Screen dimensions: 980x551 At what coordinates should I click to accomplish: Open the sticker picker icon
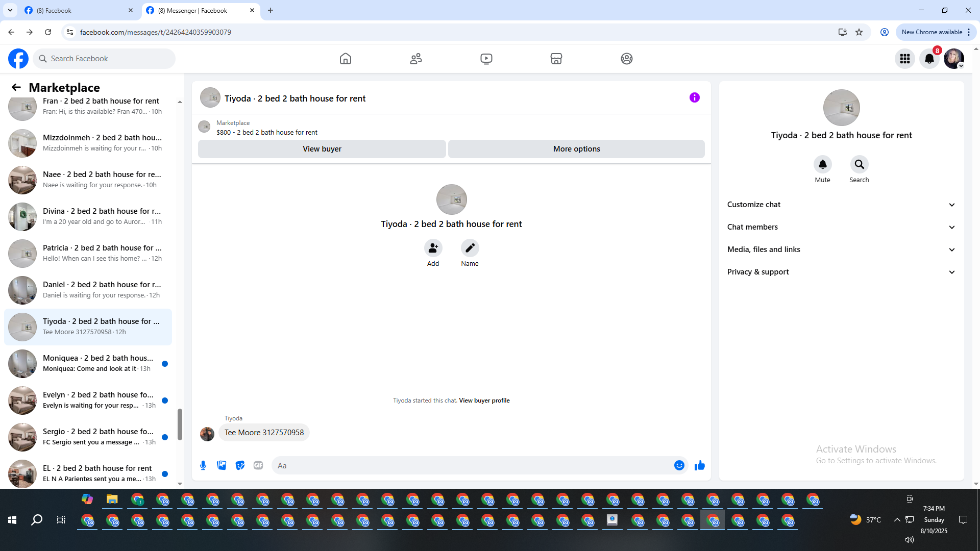[240, 465]
